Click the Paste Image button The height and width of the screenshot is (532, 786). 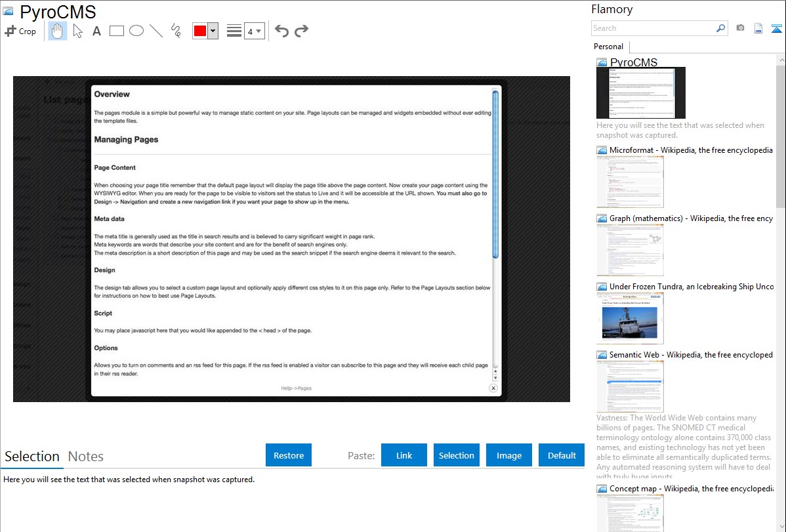point(509,455)
